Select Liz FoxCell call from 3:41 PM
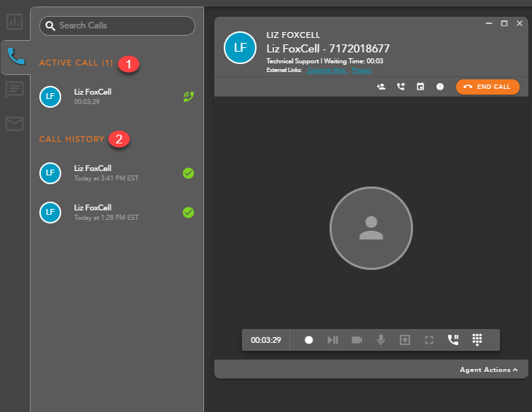 [117, 173]
